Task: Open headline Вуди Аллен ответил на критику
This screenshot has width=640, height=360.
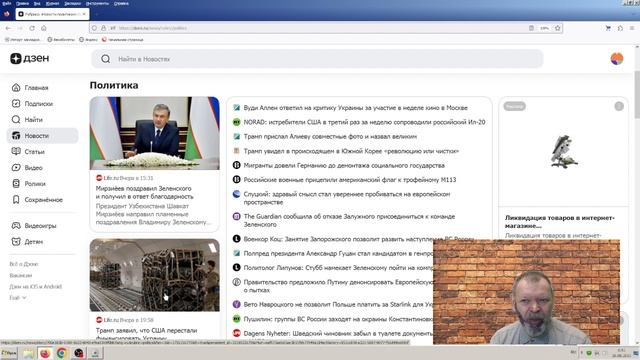Action: click(355, 108)
